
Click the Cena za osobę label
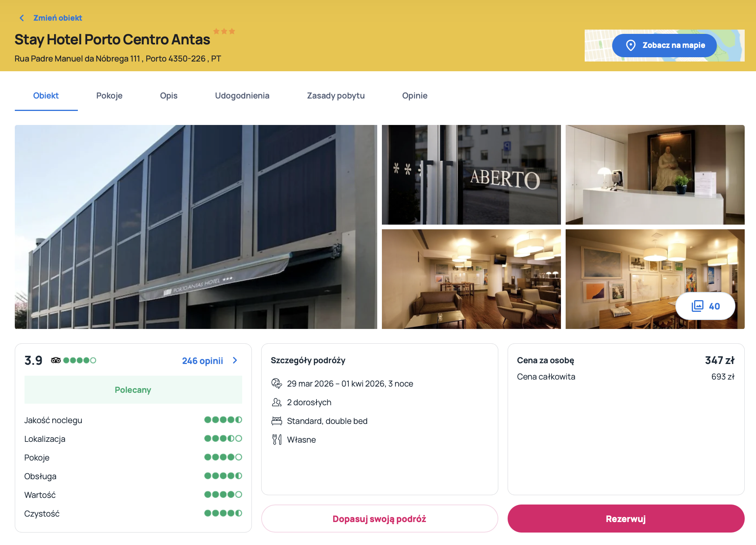click(x=545, y=360)
